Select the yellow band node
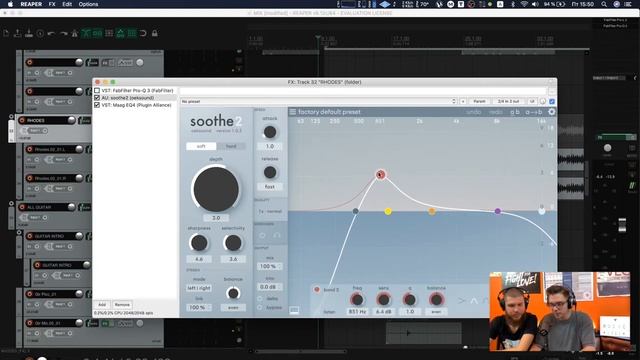The width and height of the screenshot is (640, 360). tap(388, 211)
